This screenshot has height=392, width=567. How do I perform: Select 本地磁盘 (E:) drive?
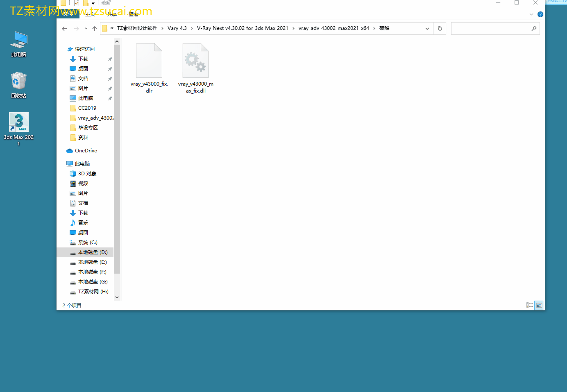(88, 262)
